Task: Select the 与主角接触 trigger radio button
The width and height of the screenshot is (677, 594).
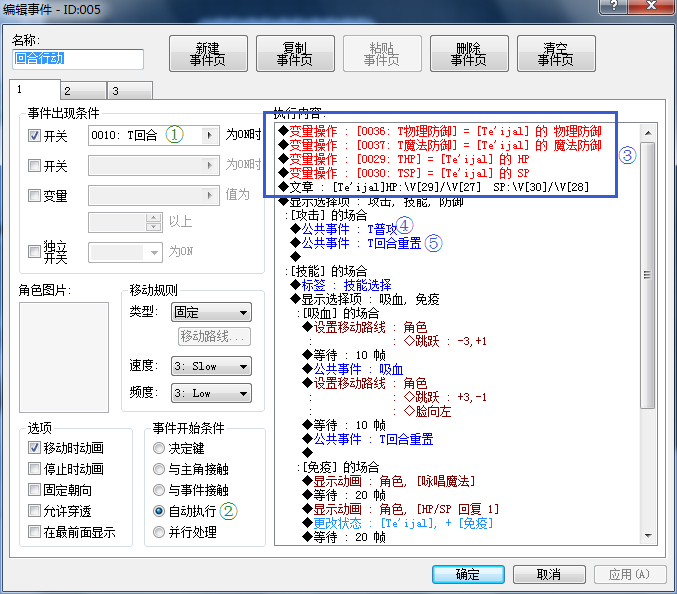Action: (x=159, y=469)
